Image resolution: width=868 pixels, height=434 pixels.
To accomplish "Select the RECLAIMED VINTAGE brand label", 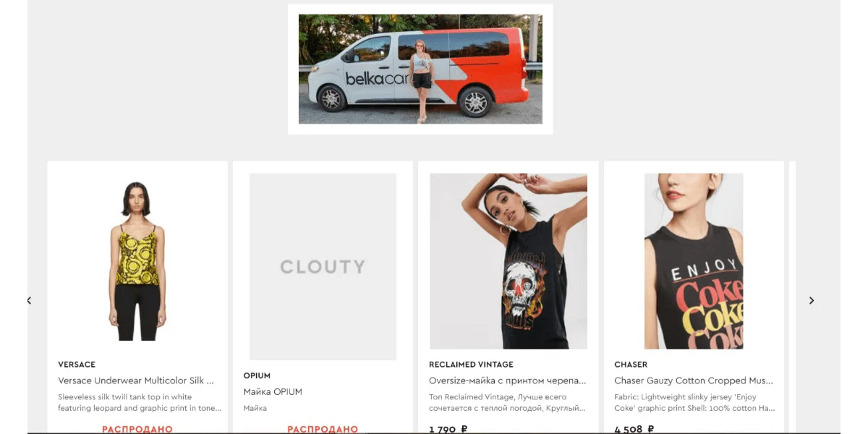I will [471, 365].
